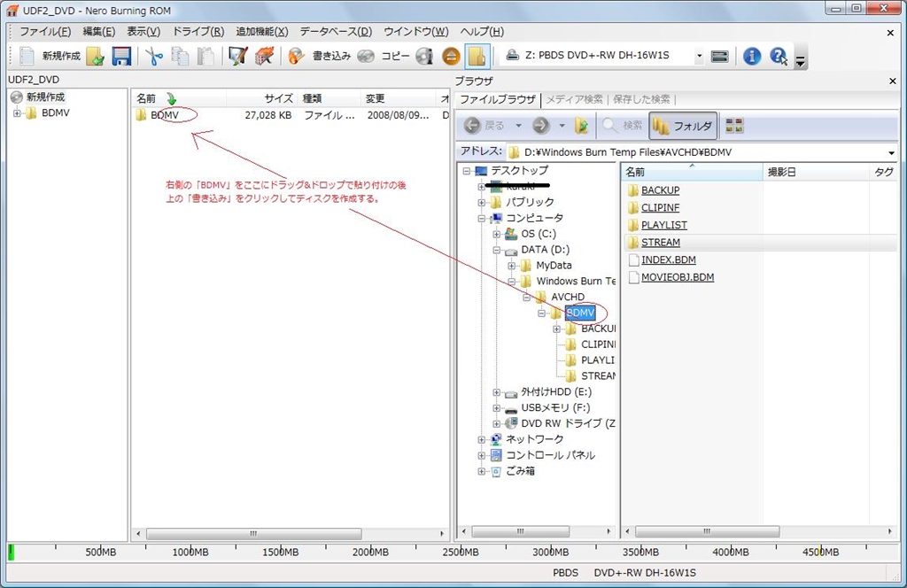Click the scissors cut icon

click(x=154, y=56)
